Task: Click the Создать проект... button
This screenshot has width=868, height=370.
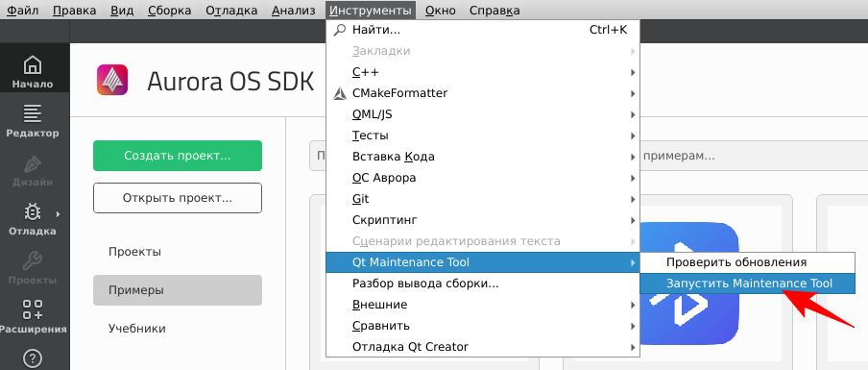Action: click(177, 156)
